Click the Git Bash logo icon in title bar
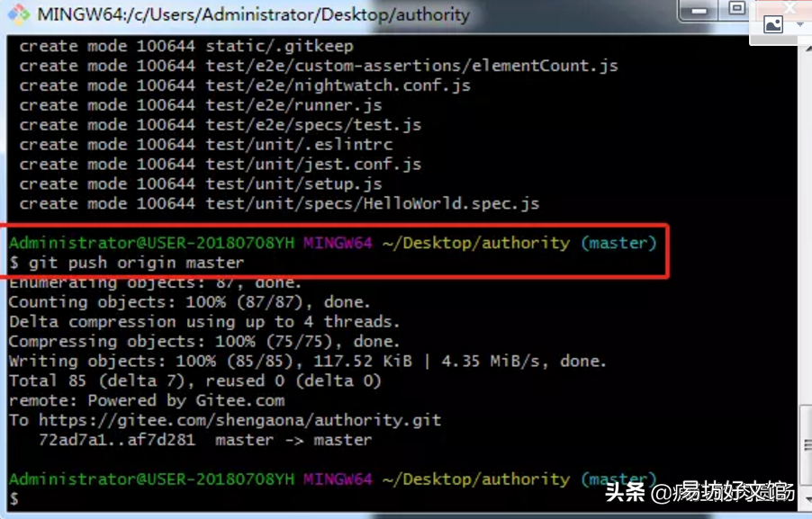Viewport: 812px width, 519px height. click(x=19, y=14)
